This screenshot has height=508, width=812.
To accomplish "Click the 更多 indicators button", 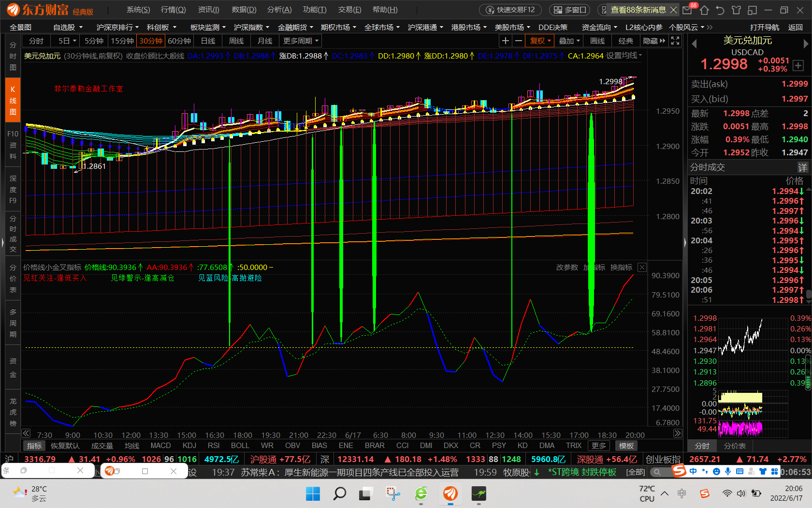I will click(599, 446).
